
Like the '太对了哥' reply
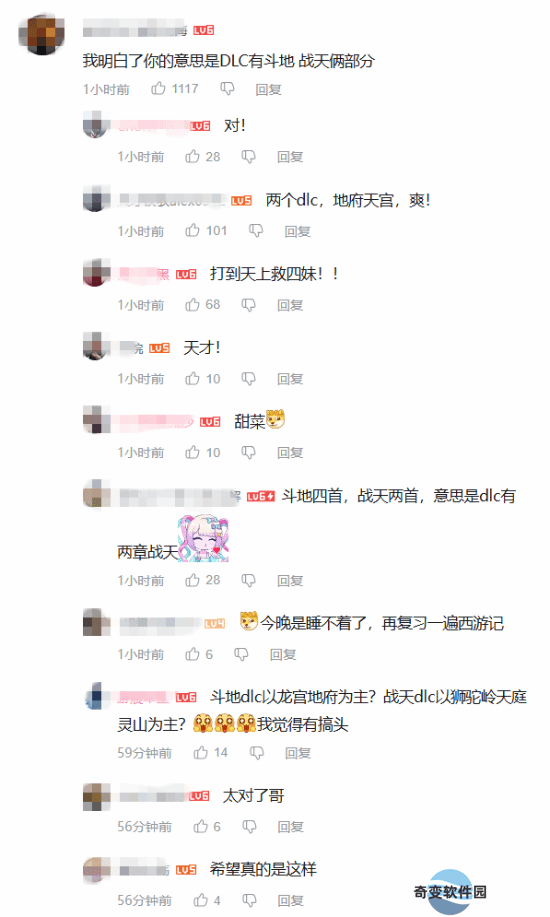pos(201,826)
